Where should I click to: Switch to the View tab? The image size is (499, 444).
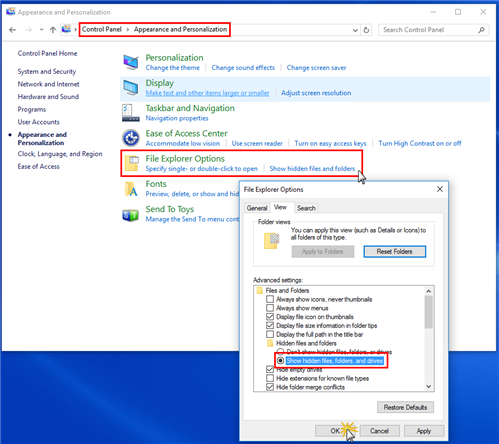pos(281,207)
